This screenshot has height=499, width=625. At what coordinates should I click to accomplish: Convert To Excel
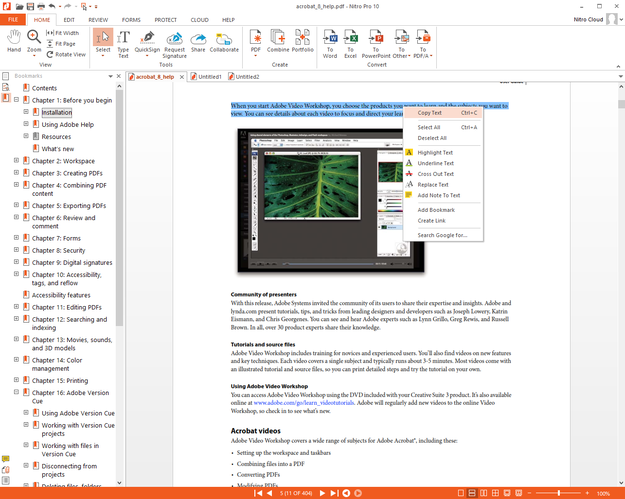pos(350,44)
